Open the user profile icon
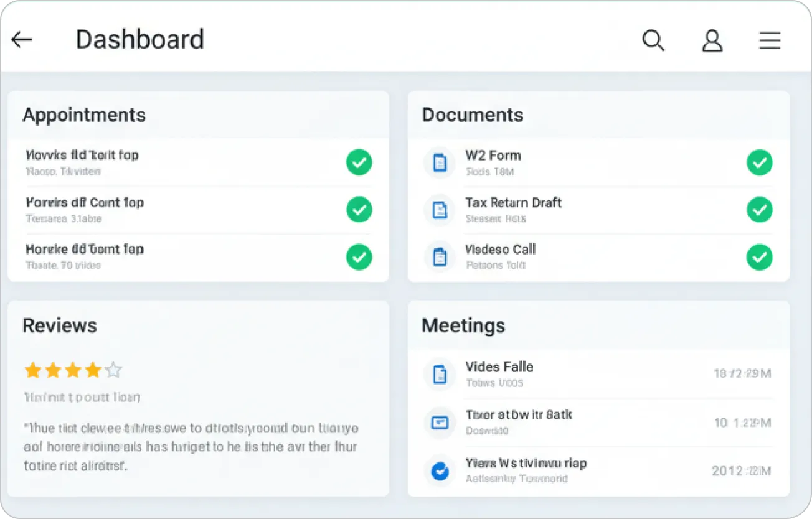 [712, 40]
